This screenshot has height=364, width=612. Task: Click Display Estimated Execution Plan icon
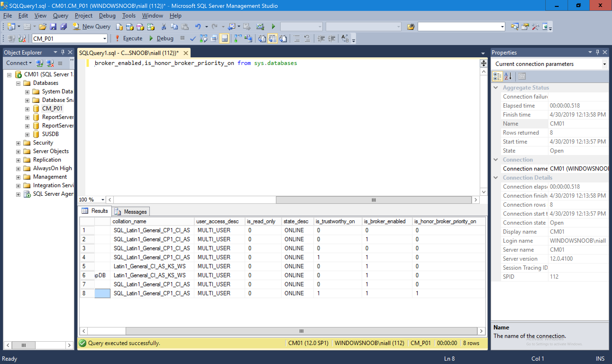(203, 39)
